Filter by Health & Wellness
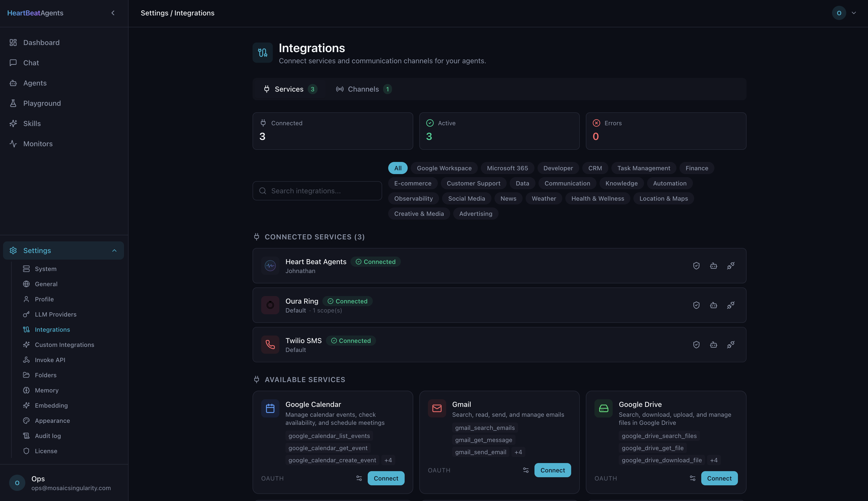The image size is (868, 501). click(x=597, y=199)
